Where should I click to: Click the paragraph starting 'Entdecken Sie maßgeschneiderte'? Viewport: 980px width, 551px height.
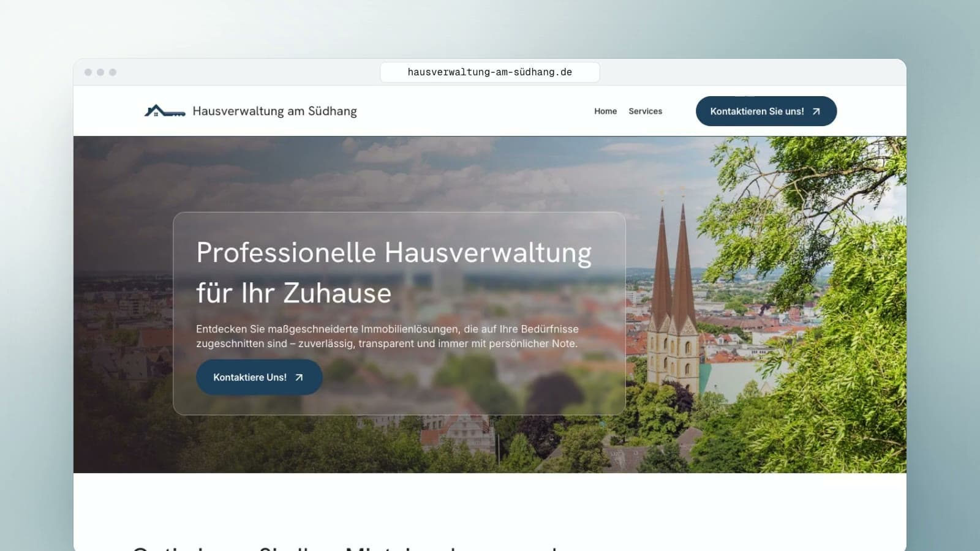(387, 336)
